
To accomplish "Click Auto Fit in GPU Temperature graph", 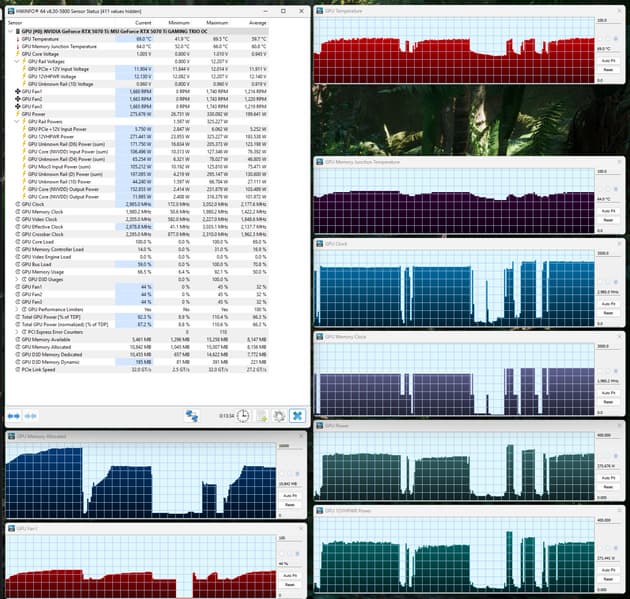I will tap(608, 61).
